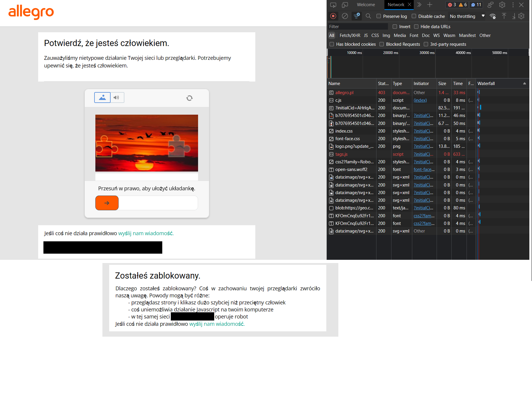Open the network search magnifier

tap(368, 16)
